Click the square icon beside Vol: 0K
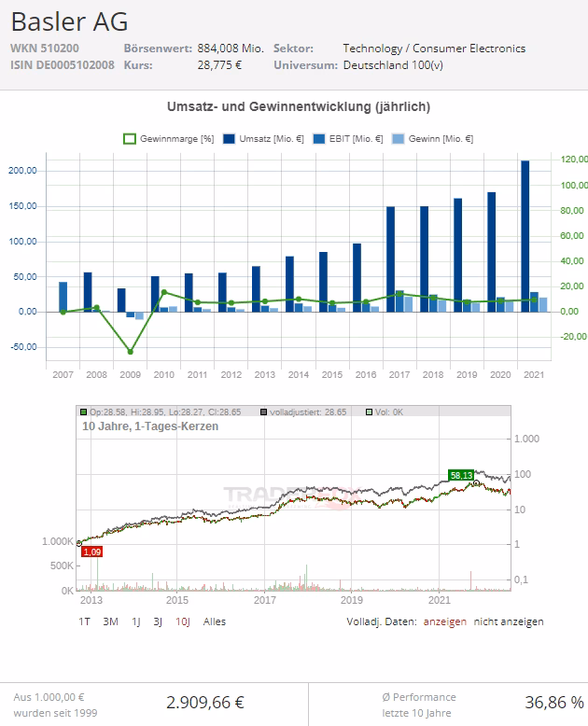 click(369, 411)
